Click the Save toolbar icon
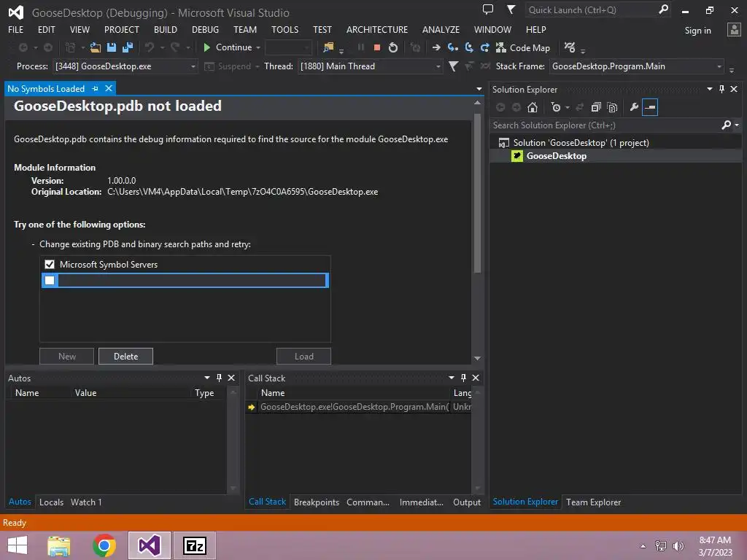747x560 pixels. [x=112, y=47]
